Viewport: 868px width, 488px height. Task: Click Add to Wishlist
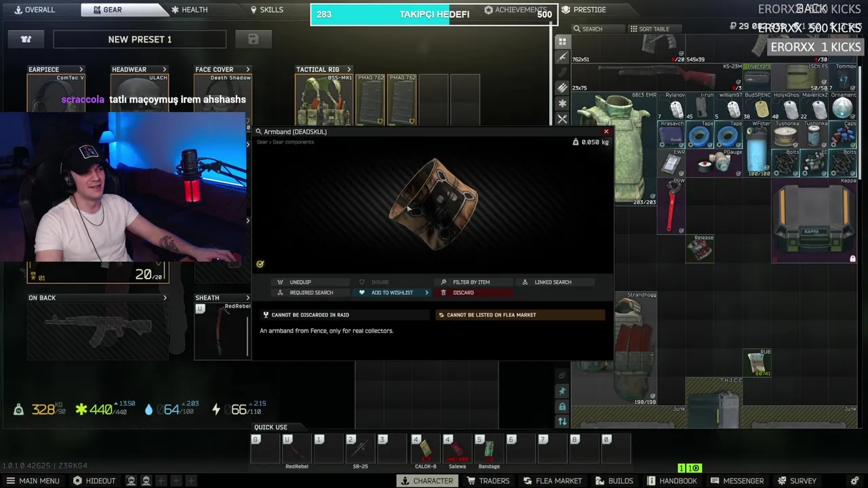pos(392,293)
